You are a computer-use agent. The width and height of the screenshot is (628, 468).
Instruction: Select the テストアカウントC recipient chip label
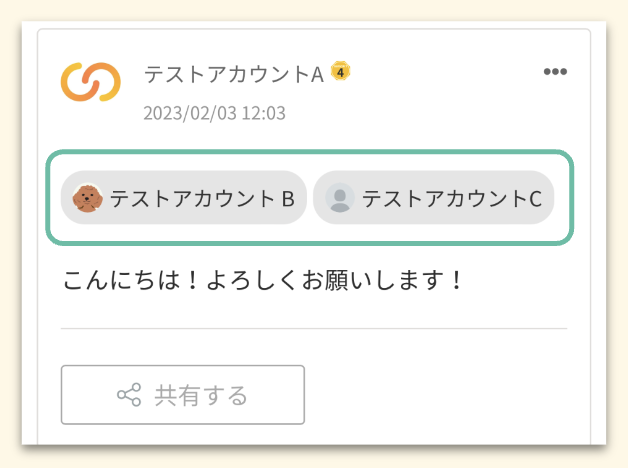452,198
